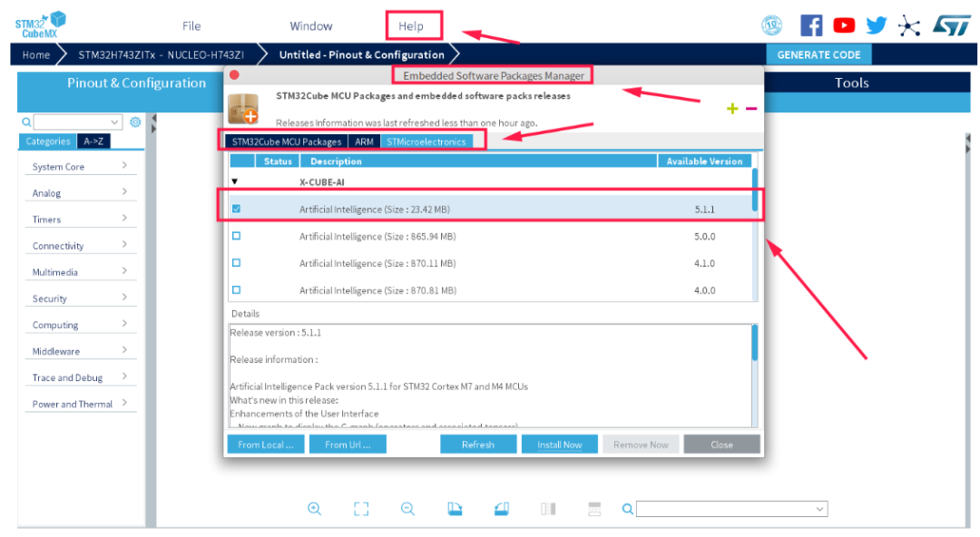The height and width of the screenshot is (537, 980).
Task: Click the ST company logo
Action: tap(951, 25)
